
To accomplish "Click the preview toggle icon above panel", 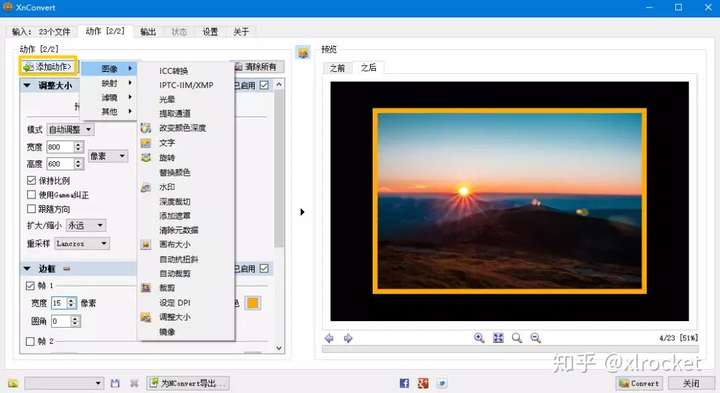I will pos(303,53).
